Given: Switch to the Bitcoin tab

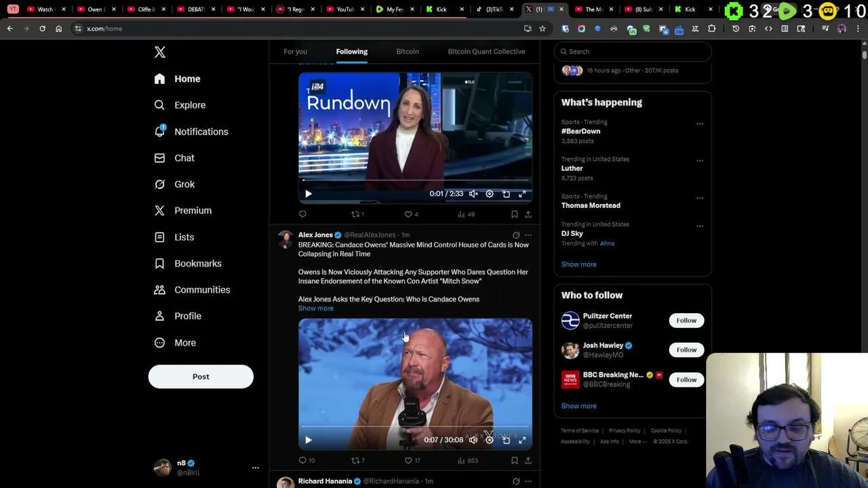Looking at the screenshot, I should click(x=408, y=52).
